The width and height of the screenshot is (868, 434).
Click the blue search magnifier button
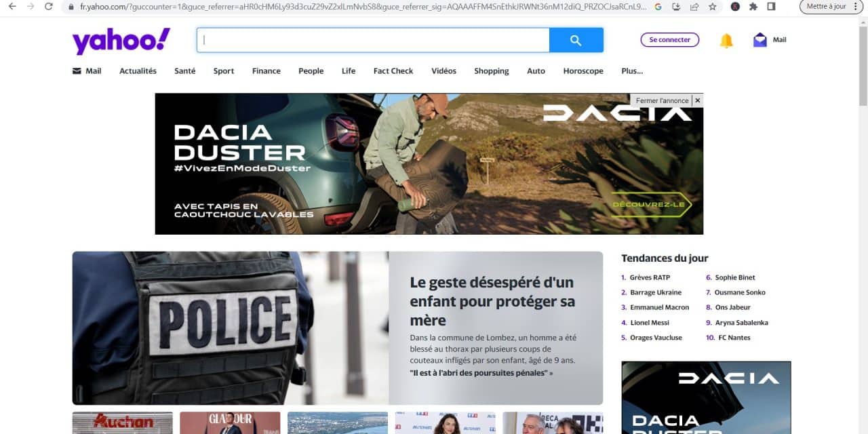tap(576, 40)
